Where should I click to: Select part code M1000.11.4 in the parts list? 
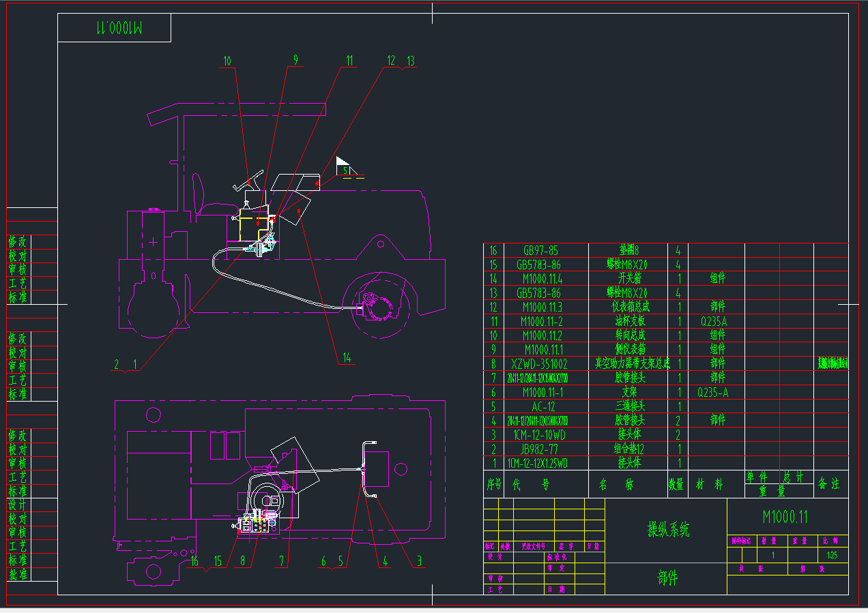tap(542, 279)
